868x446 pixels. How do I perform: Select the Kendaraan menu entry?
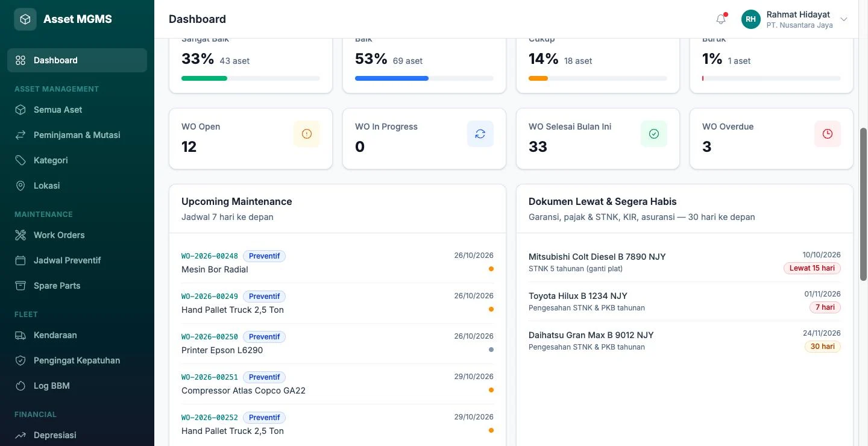77,335
